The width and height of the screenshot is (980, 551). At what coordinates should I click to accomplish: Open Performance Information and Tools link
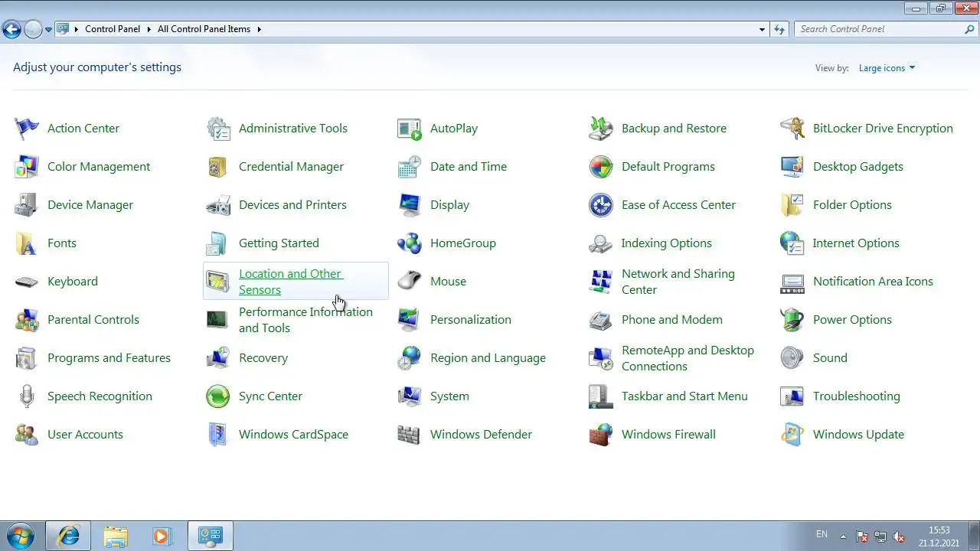(x=305, y=320)
